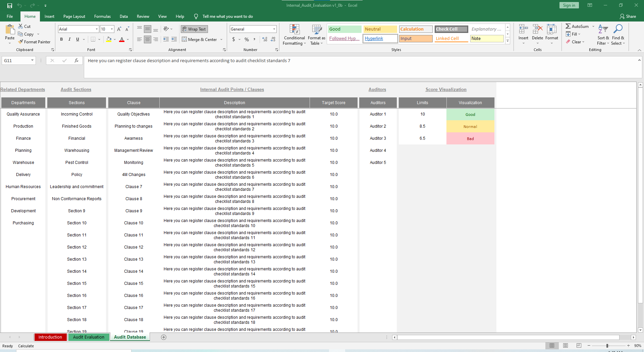
Task: Expand the font name dropdown
Action: pyautogui.click(x=97, y=29)
